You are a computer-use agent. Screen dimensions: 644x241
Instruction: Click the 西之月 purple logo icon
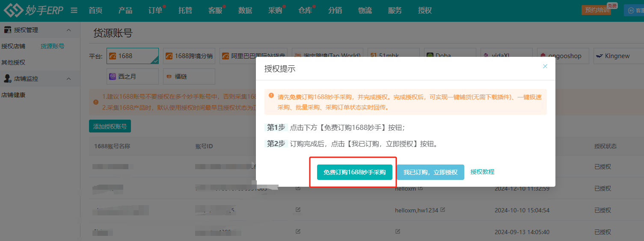tap(113, 76)
